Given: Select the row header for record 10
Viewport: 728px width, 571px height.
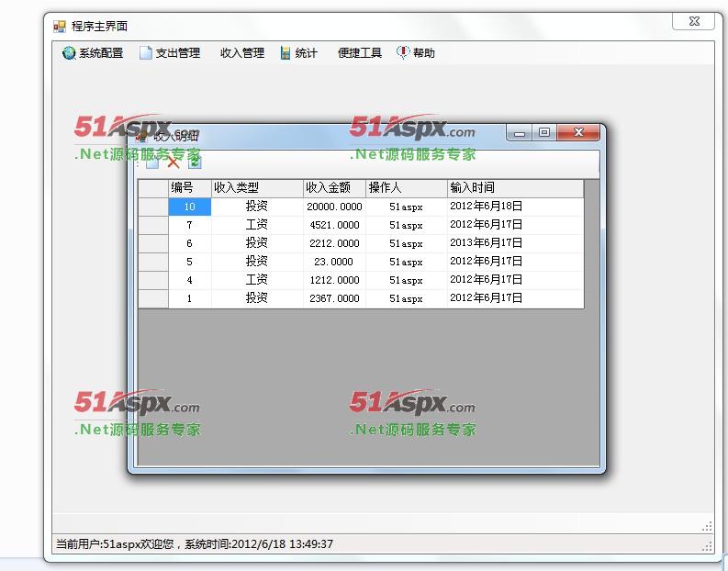Looking at the screenshot, I should 153,207.
